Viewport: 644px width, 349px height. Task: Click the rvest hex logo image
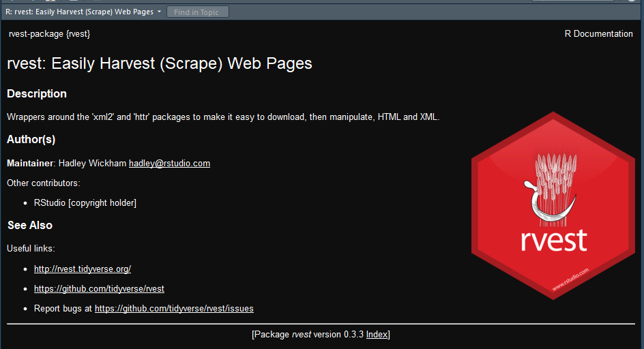[x=553, y=205]
